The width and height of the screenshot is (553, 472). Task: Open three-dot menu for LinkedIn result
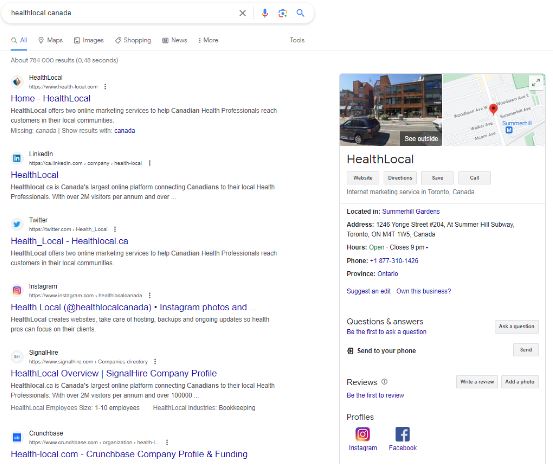click(150, 163)
